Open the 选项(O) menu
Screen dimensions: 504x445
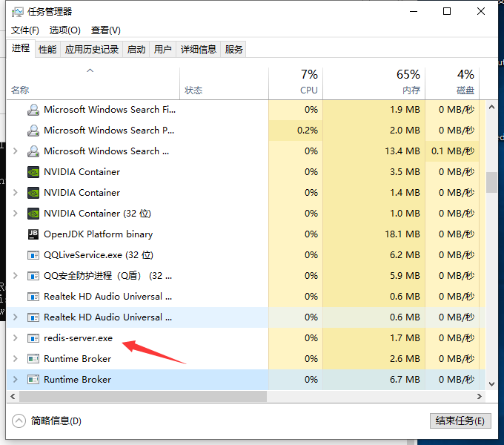[x=65, y=30]
